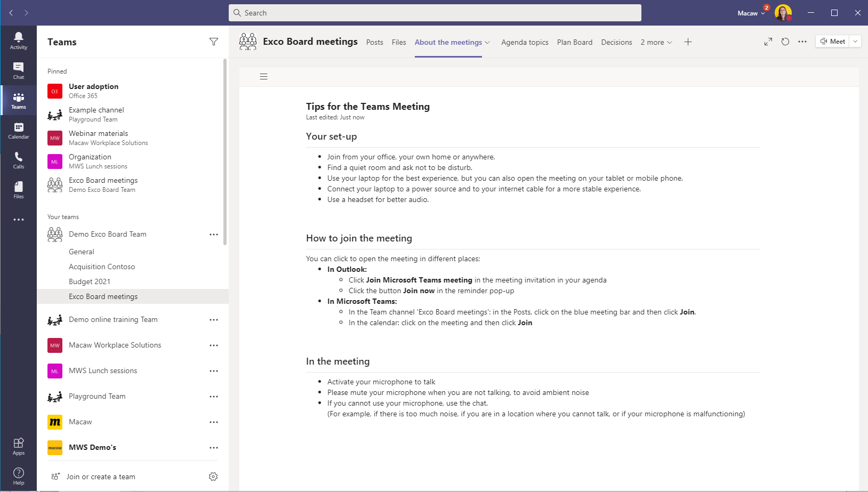Open more options for Playground Team
This screenshot has height=492, width=868.
point(214,397)
